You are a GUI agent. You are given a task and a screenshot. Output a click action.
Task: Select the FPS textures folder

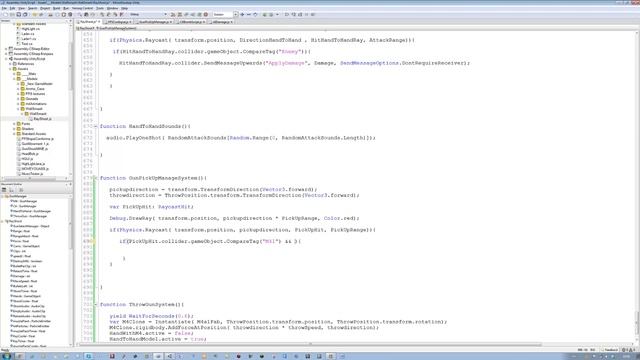(x=35, y=94)
